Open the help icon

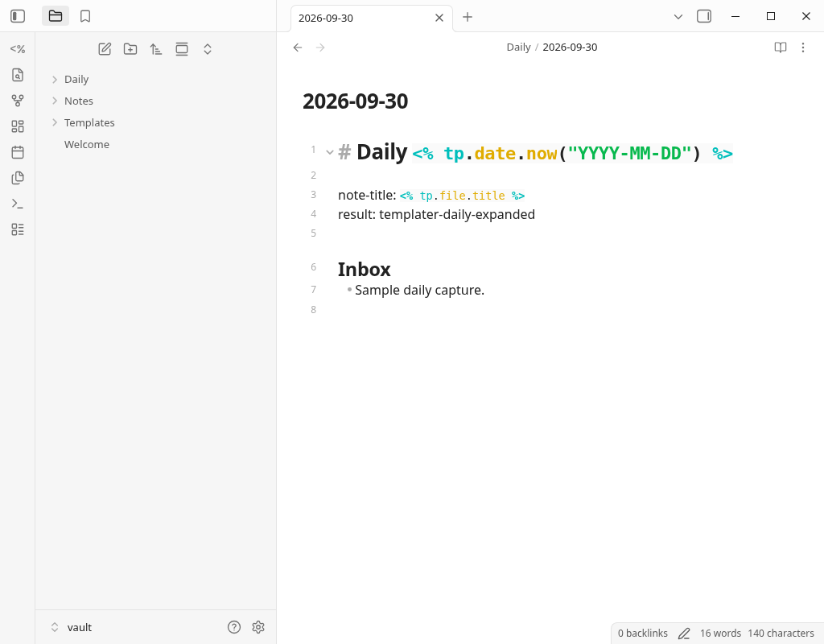(234, 627)
